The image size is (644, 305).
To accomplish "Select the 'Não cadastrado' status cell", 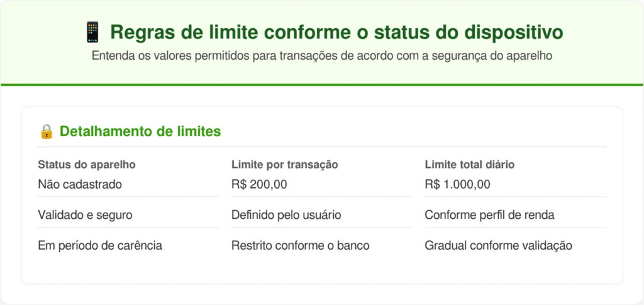I will 80,184.
